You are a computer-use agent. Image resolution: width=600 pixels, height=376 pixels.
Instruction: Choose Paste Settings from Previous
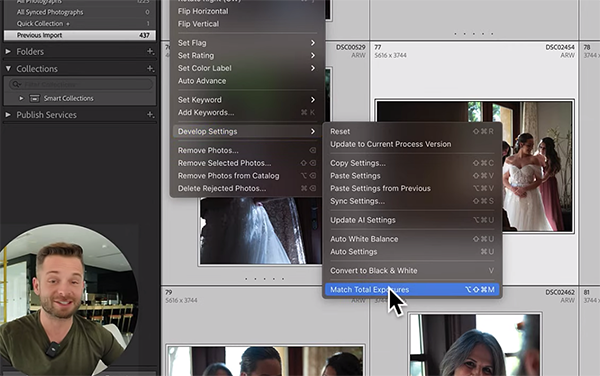(412, 188)
